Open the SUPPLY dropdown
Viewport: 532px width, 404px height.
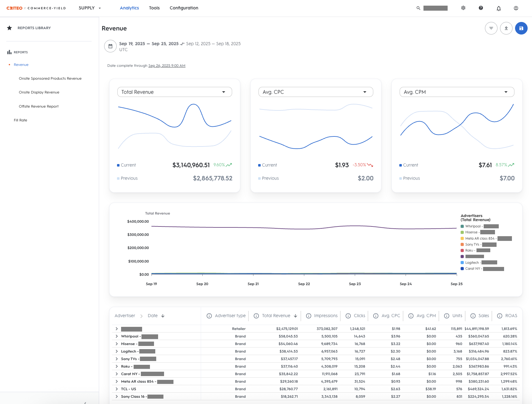coord(90,8)
